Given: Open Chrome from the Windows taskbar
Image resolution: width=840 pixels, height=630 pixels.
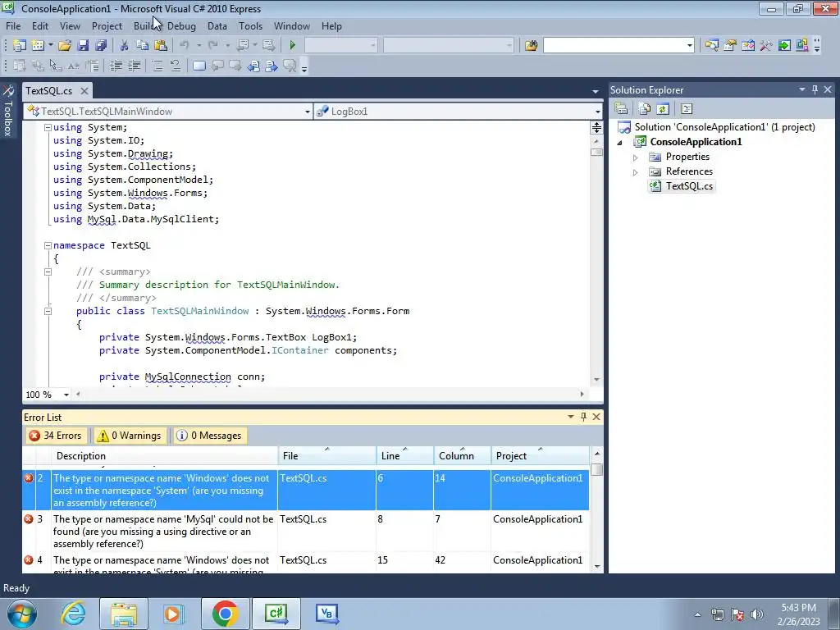Looking at the screenshot, I should click(x=225, y=614).
